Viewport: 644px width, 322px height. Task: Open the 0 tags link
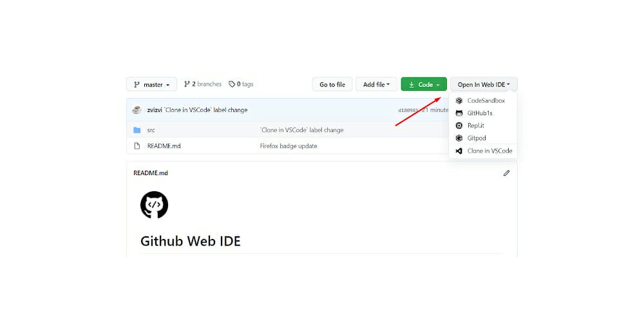(241, 84)
